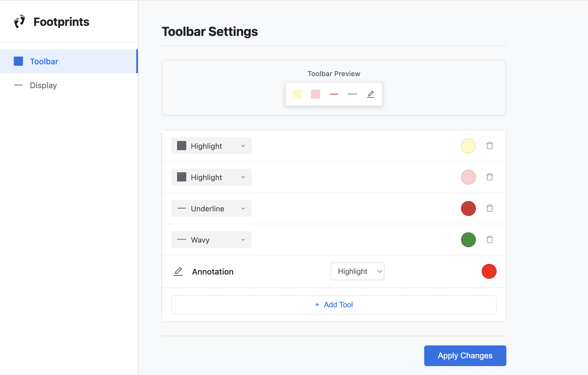588x375 pixels.
Task: Select the yellow highlight tool in the toolbar preview
Action: pyautogui.click(x=297, y=94)
